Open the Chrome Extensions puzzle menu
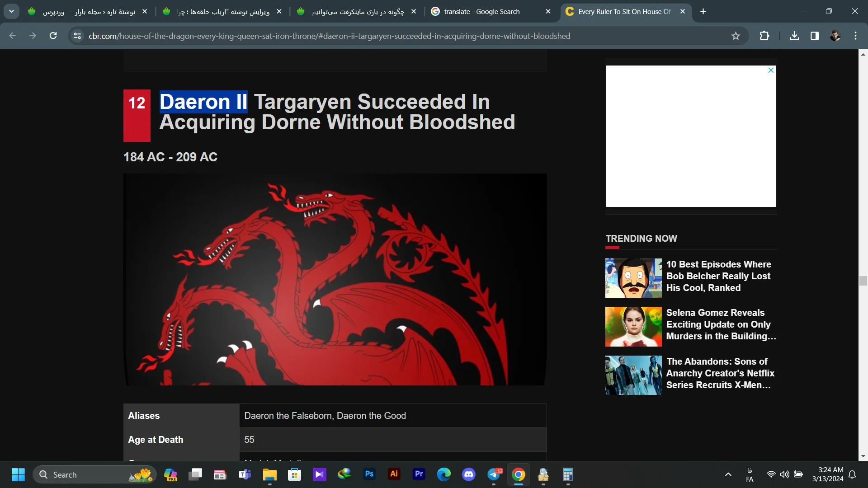Image resolution: width=868 pixels, height=488 pixels. [764, 36]
